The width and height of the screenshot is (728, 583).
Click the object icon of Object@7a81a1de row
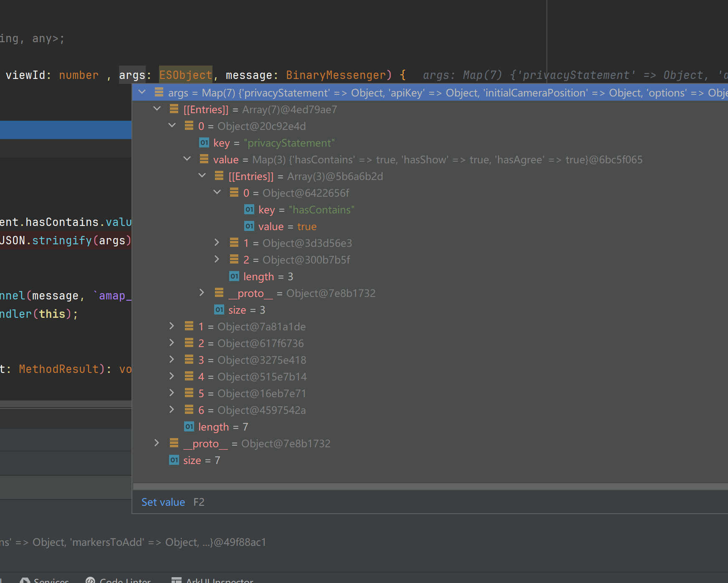point(189,326)
